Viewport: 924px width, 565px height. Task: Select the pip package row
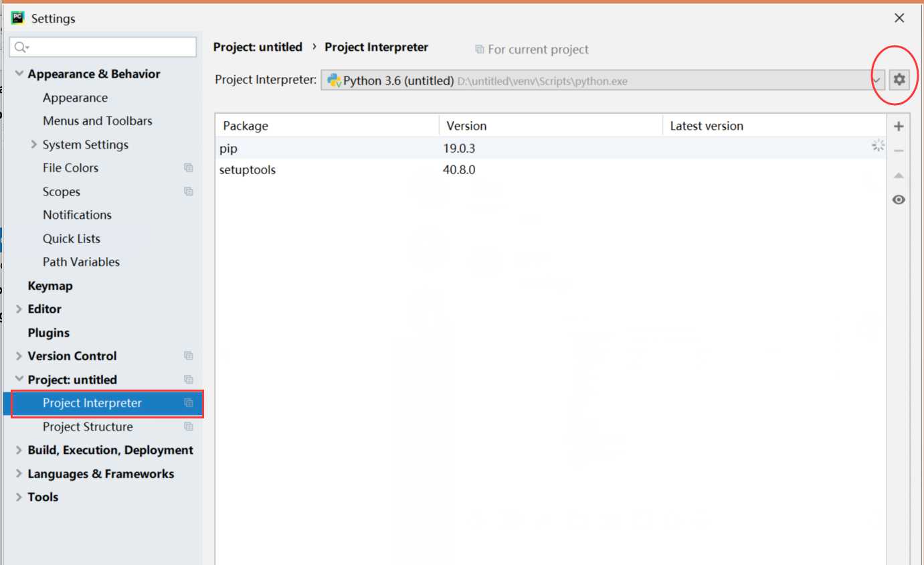pyautogui.click(x=551, y=148)
